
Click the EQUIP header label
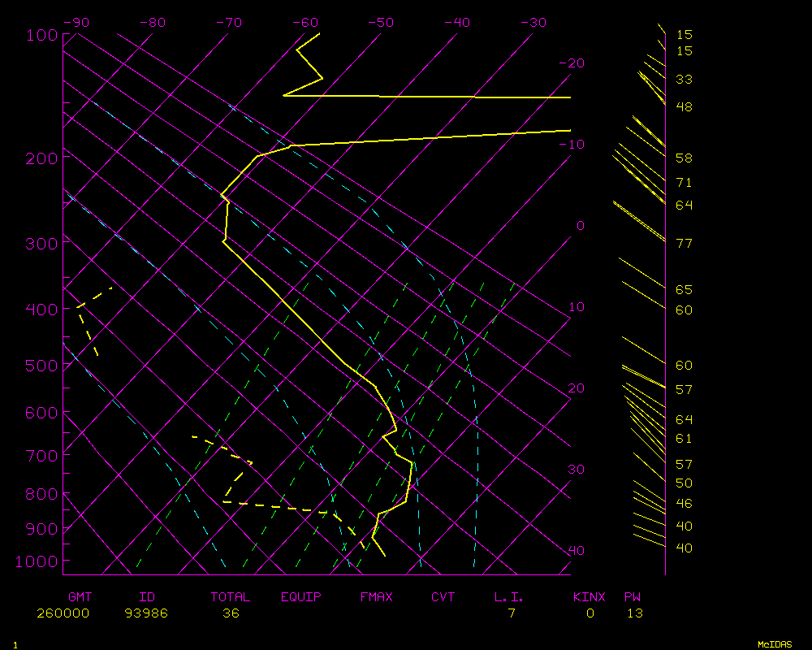[x=301, y=597]
